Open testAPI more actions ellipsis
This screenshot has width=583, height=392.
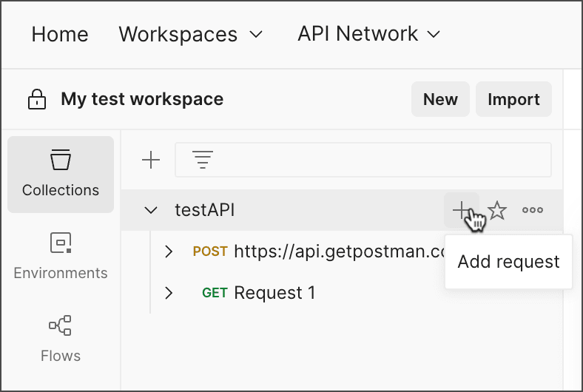point(533,210)
